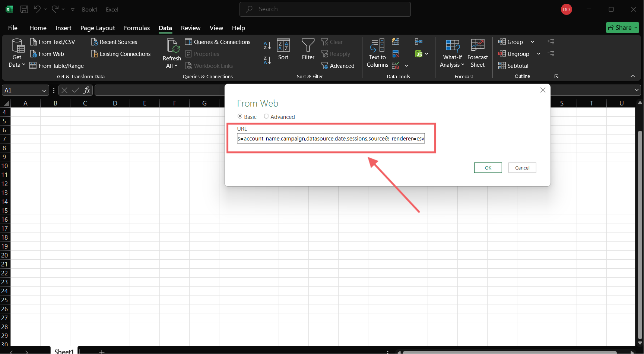Click the URL text field
Viewport: 644px width, 354px height.
[x=331, y=139]
